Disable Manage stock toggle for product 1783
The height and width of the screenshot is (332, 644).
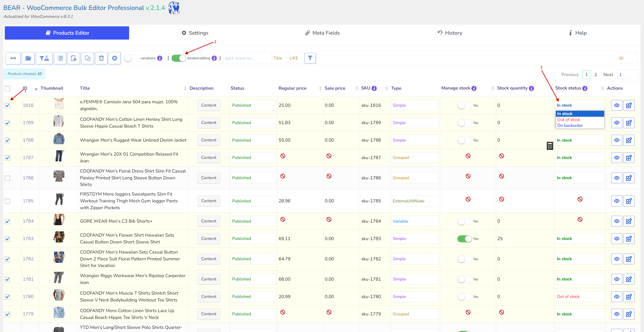click(x=465, y=239)
